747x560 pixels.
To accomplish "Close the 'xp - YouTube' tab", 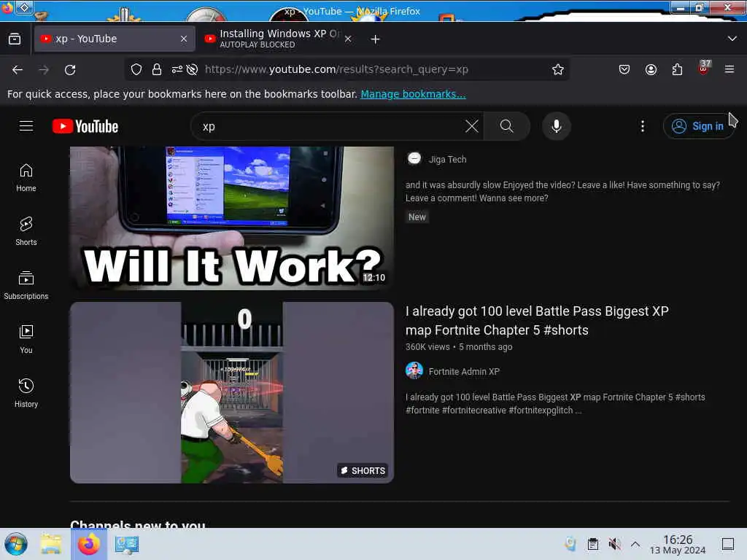I will pyautogui.click(x=184, y=39).
